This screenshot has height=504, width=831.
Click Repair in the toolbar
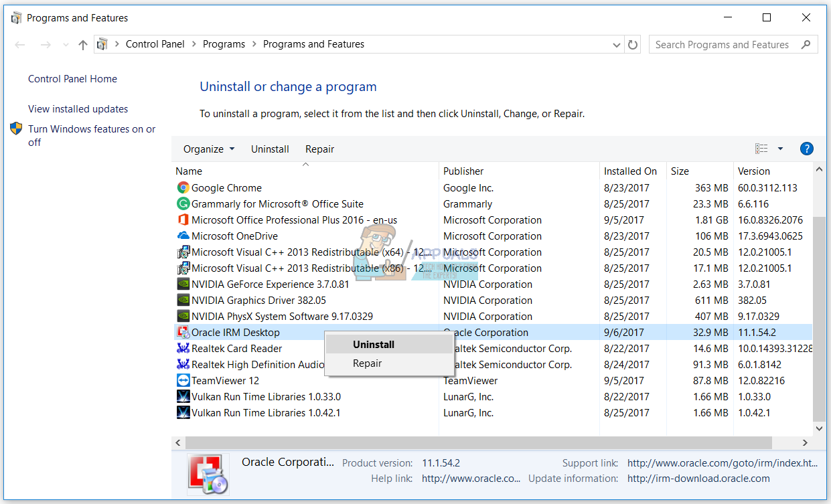click(319, 149)
